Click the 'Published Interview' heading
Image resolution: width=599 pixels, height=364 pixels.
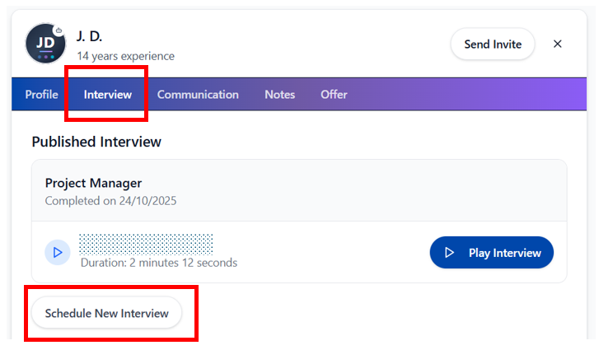[x=96, y=142]
